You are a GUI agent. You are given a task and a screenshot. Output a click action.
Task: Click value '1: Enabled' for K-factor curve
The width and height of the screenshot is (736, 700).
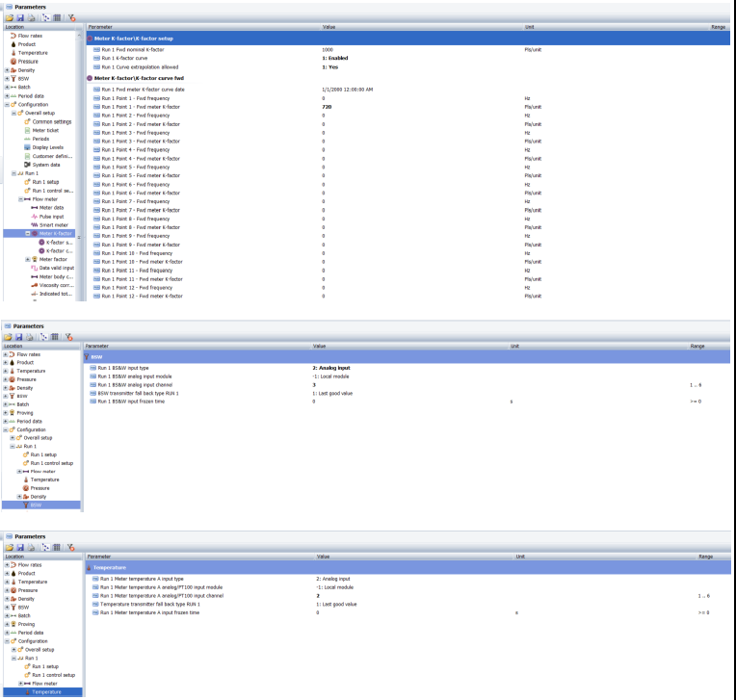[x=335, y=58]
